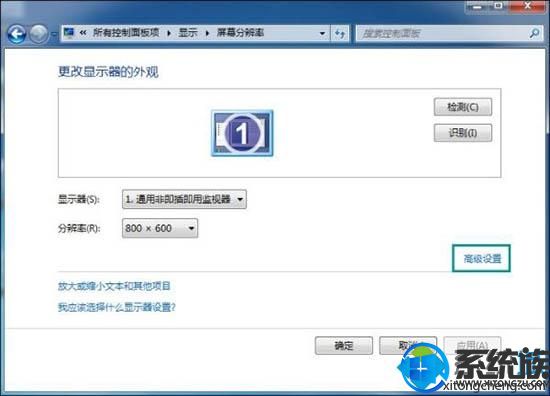Click the 更改显示器的外观 heading text
The height and width of the screenshot is (396, 550).
point(108,72)
